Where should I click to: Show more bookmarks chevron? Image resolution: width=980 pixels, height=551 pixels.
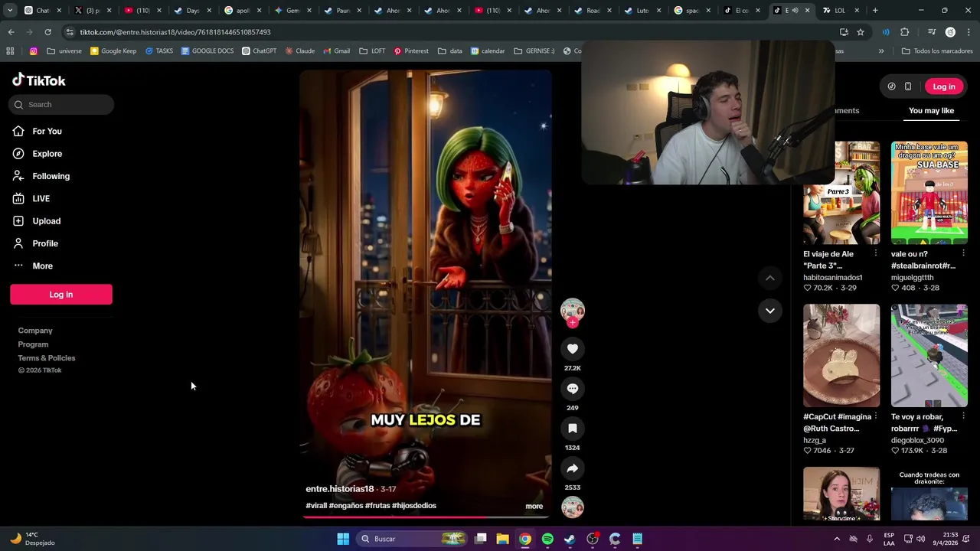(x=881, y=51)
